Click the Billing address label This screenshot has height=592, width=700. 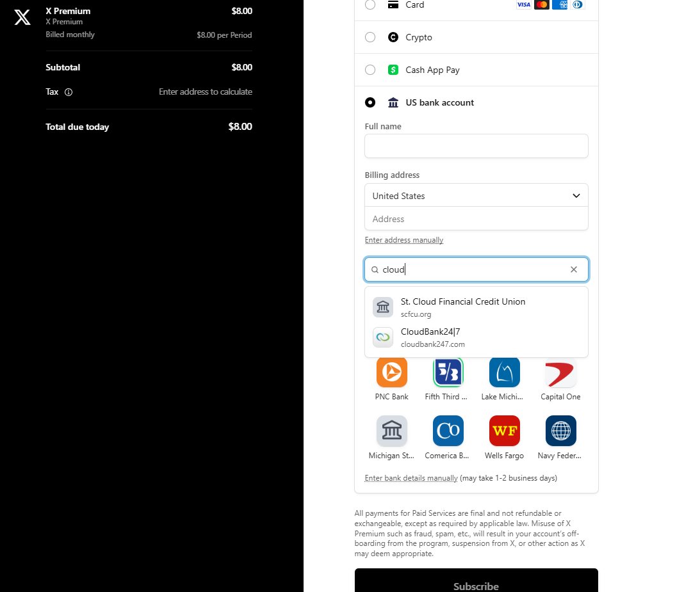click(392, 175)
